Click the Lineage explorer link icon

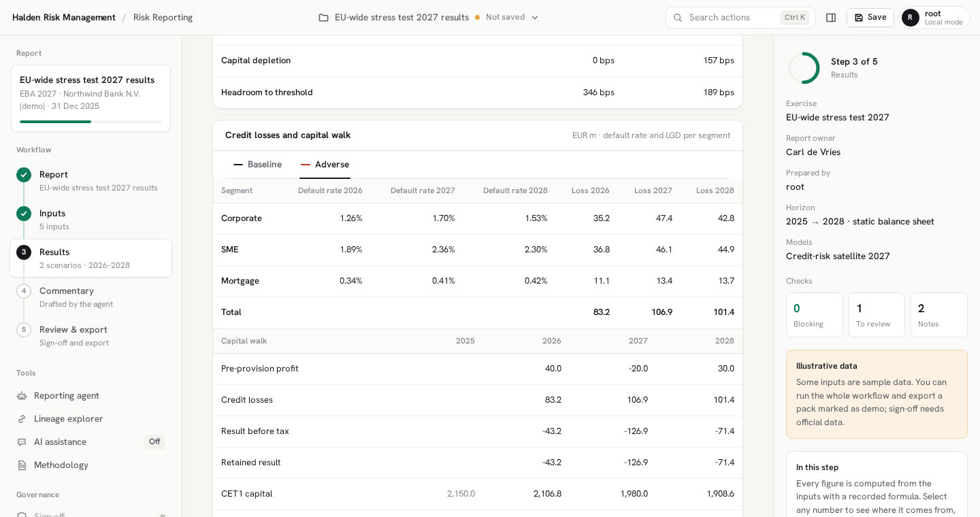click(x=22, y=419)
